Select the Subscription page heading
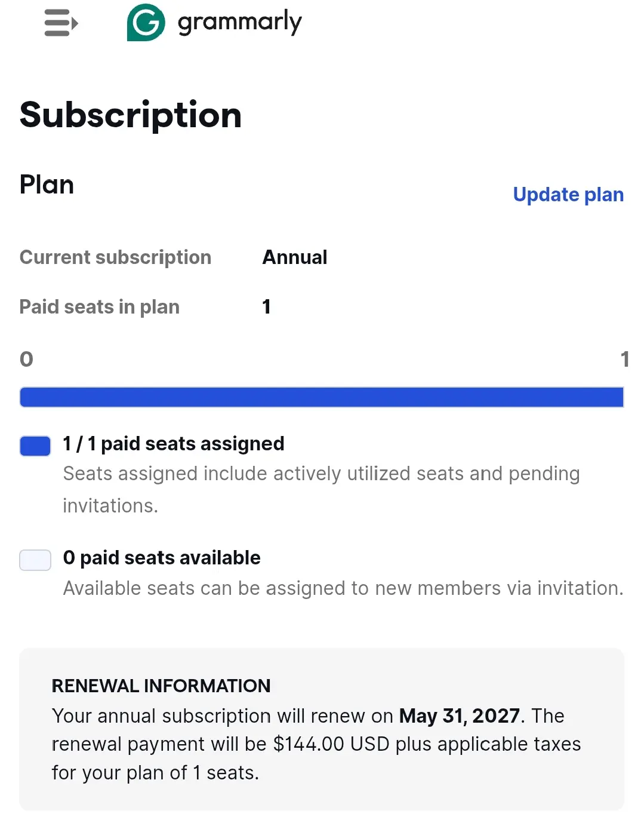Viewport: 644px width, 826px height. (x=131, y=115)
